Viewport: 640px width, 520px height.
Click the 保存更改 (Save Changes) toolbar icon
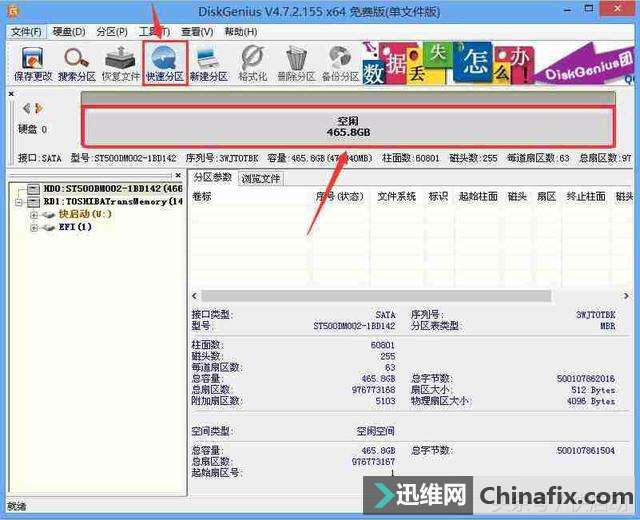coord(30,62)
